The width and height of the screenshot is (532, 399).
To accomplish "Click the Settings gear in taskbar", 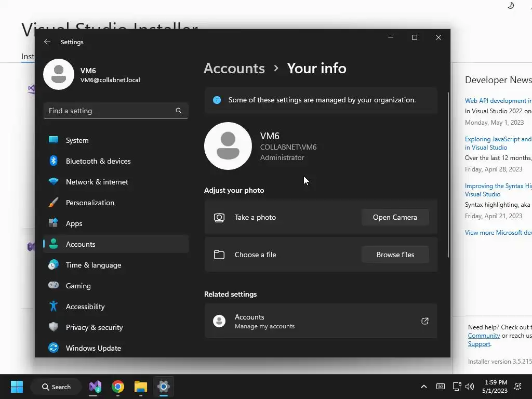I will pos(164,387).
